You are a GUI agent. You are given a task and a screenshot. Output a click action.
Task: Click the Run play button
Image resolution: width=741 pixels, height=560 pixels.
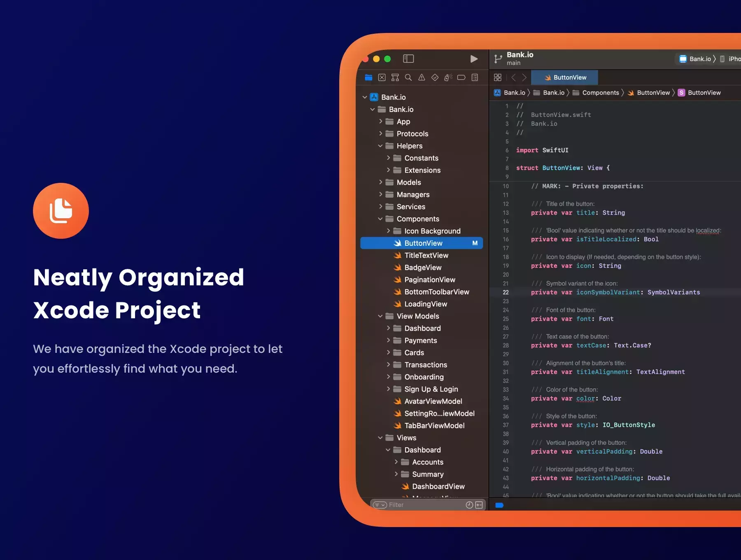click(474, 59)
